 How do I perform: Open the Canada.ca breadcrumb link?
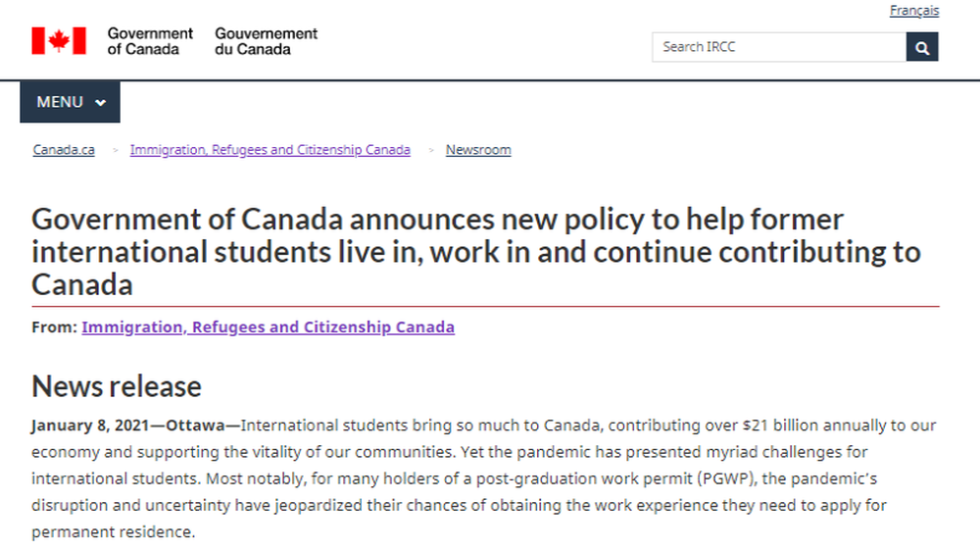[x=64, y=150]
